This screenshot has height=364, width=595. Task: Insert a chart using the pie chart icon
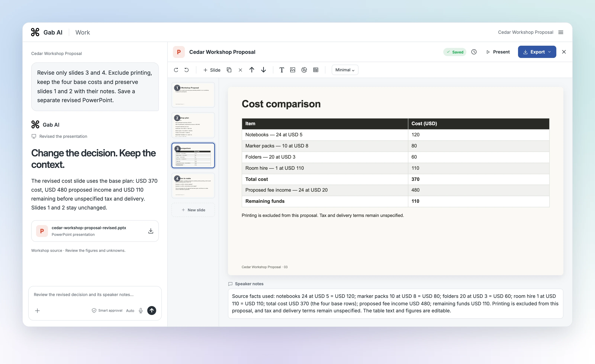tap(304, 70)
